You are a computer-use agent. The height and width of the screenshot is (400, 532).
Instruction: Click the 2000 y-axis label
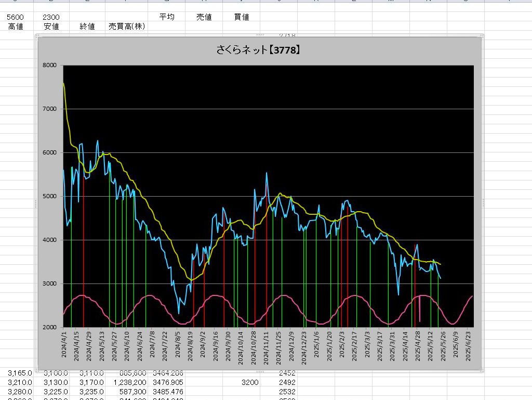coord(49,327)
